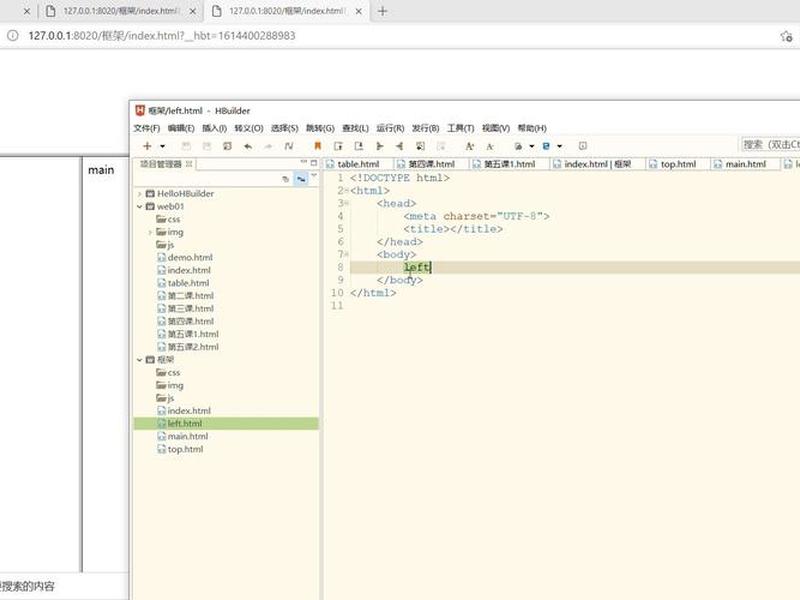The height and width of the screenshot is (600, 800).
Task: Click the browser address bar URL
Action: [162, 36]
